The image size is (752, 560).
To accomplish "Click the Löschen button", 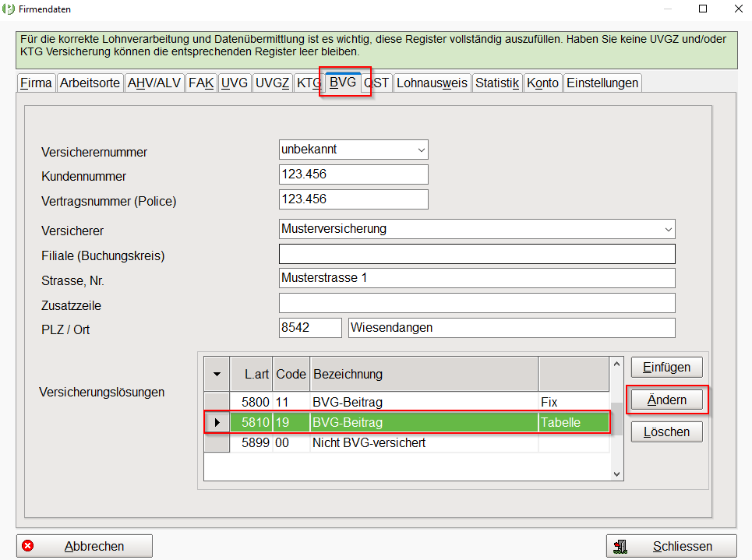I will coord(666,431).
